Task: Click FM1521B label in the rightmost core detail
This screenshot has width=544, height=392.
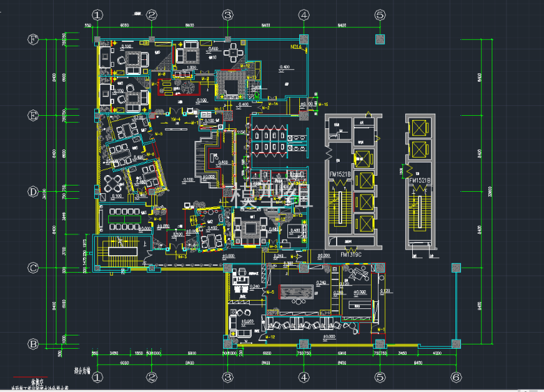Action: pyautogui.click(x=421, y=180)
